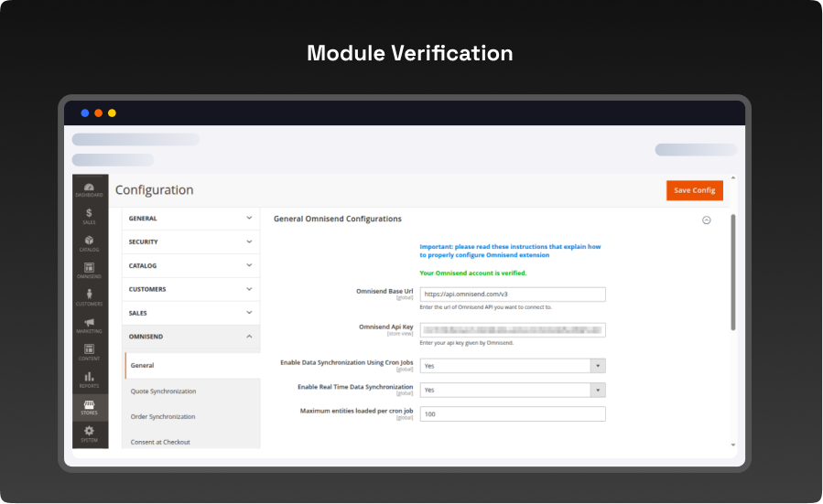Select the Quote Synchronization tab

[163, 391]
